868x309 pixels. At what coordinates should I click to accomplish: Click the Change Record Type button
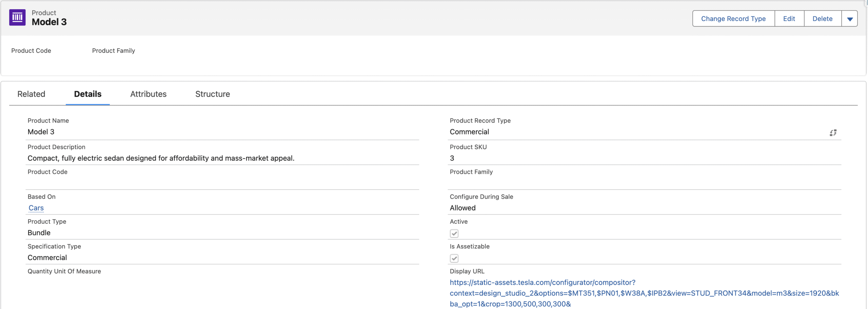(x=733, y=18)
